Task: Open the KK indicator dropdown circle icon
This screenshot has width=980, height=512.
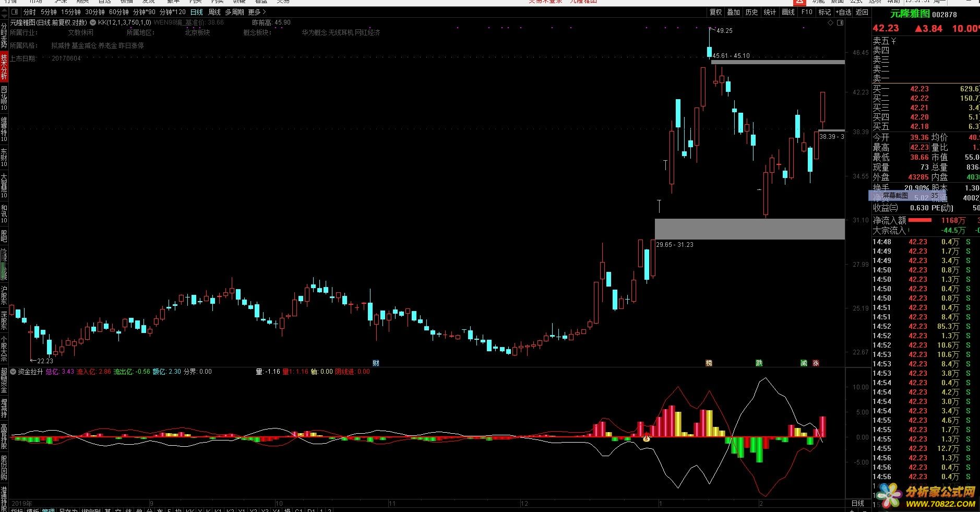Action: pyautogui.click(x=93, y=22)
